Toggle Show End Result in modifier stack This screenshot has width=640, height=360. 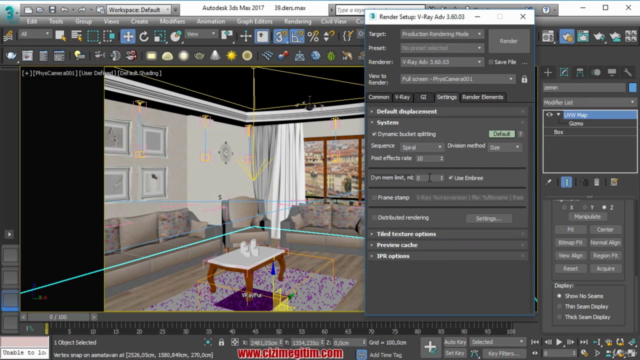[x=567, y=182]
